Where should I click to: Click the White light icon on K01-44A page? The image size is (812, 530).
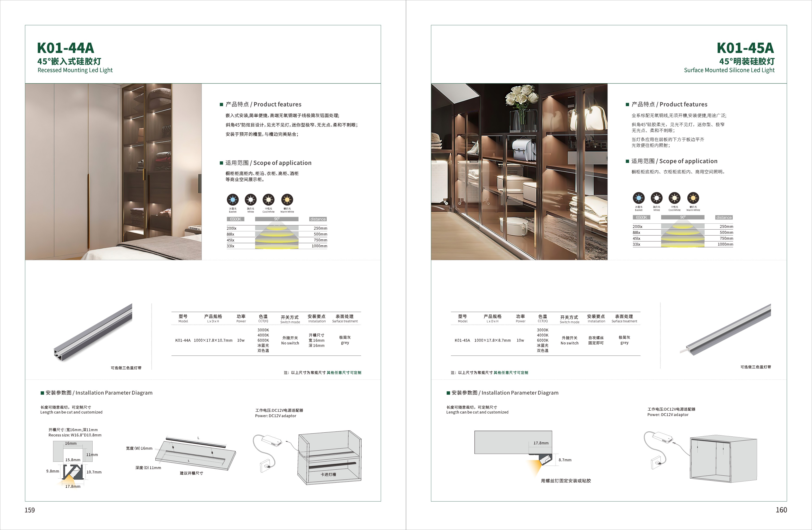click(x=250, y=199)
